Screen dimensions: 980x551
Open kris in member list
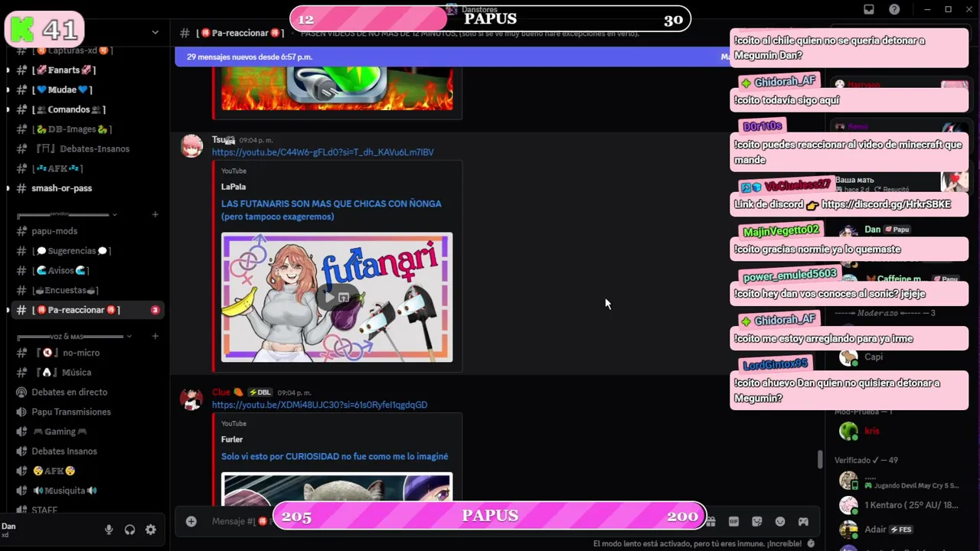pyautogui.click(x=872, y=431)
